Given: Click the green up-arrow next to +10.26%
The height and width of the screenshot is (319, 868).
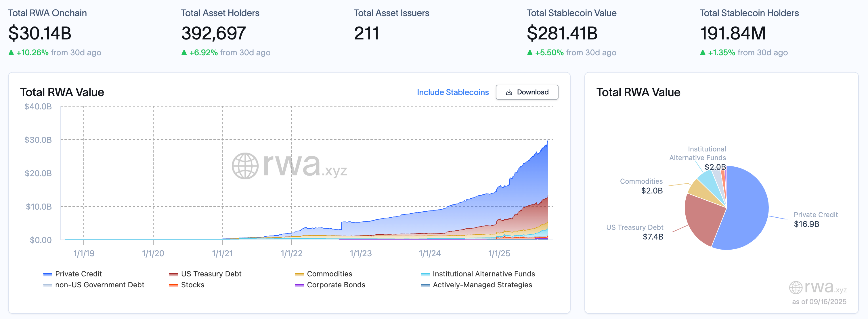Looking at the screenshot, I should click(x=12, y=53).
